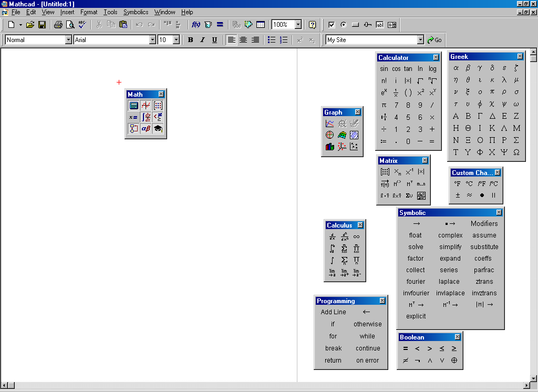Toggle bulleted list formatting
This screenshot has height=392, width=538.
click(x=272, y=40)
